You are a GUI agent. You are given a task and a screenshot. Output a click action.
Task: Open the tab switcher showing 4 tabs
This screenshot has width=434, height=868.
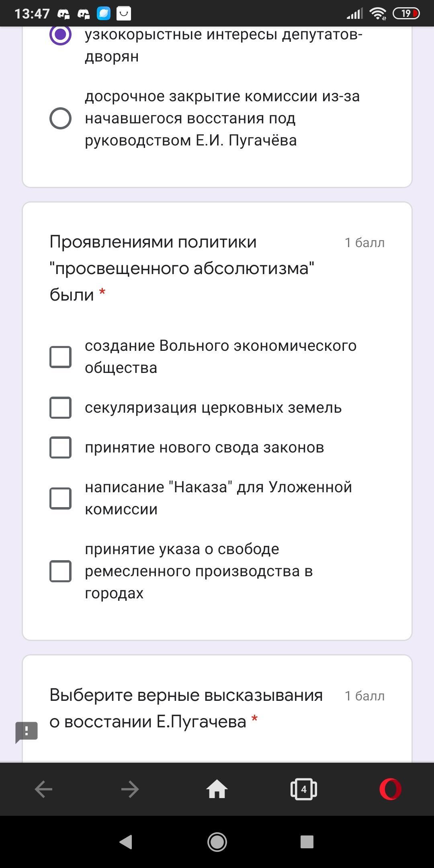pyautogui.click(x=304, y=789)
